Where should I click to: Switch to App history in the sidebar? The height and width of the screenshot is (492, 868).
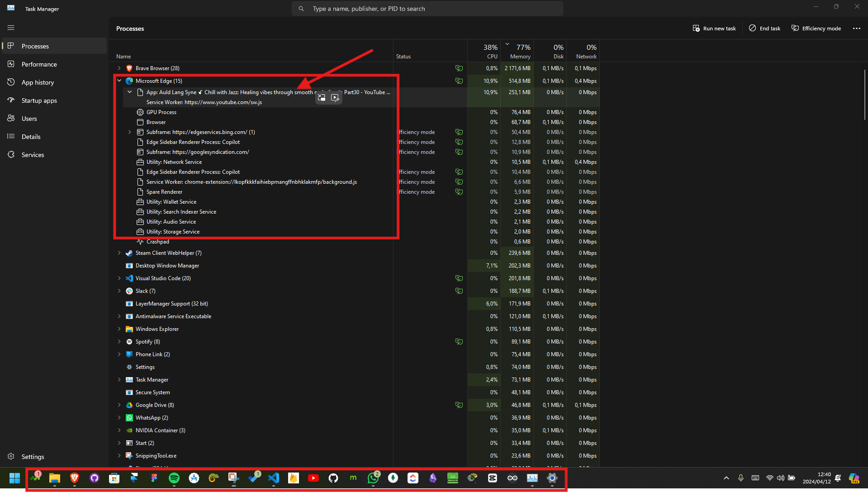tap(37, 82)
